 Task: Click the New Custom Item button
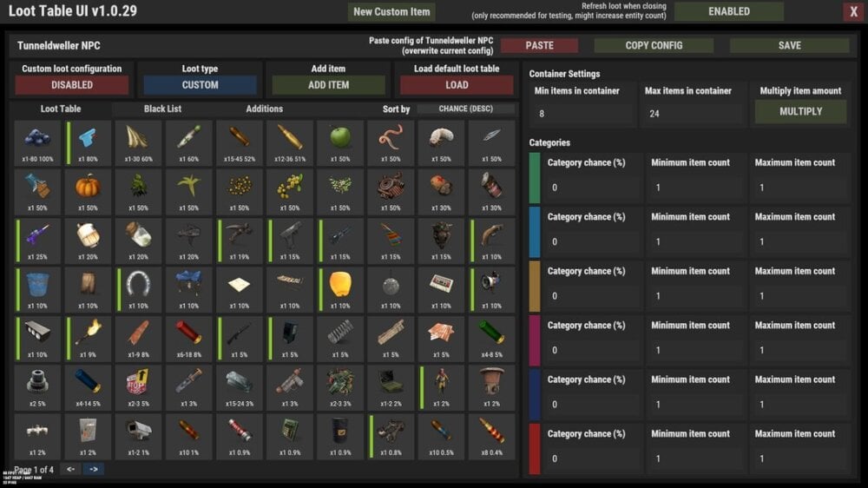coord(391,11)
